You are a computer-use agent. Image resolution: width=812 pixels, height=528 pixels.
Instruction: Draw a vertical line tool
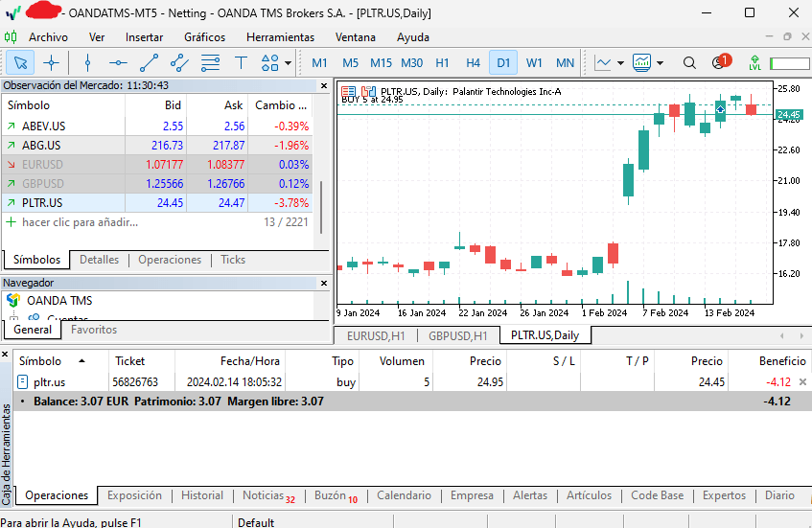pos(87,63)
